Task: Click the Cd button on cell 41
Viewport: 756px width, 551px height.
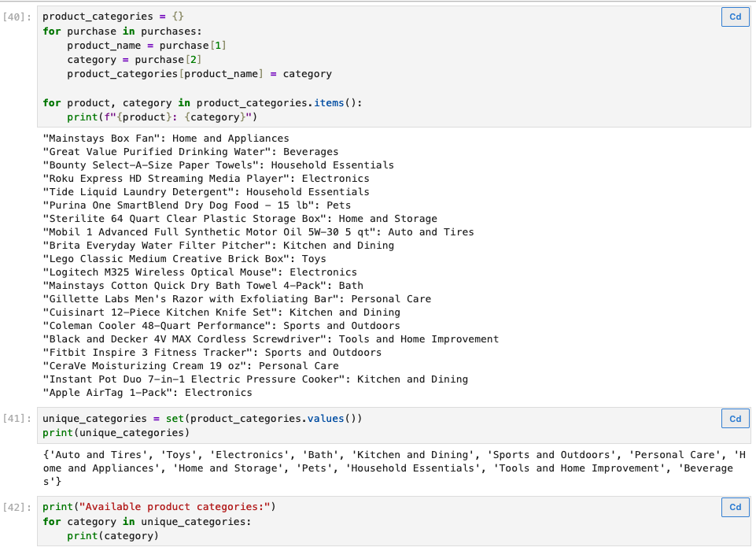Action: click(x=736, y=419)
